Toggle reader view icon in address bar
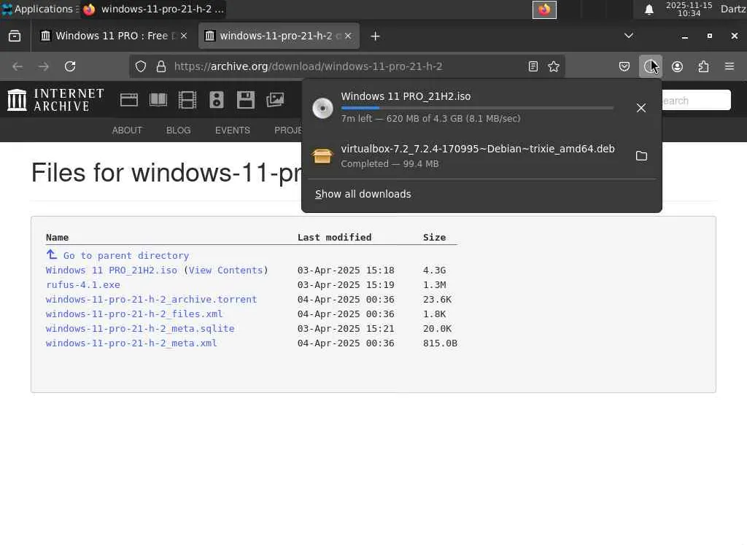 click(533, 66)
